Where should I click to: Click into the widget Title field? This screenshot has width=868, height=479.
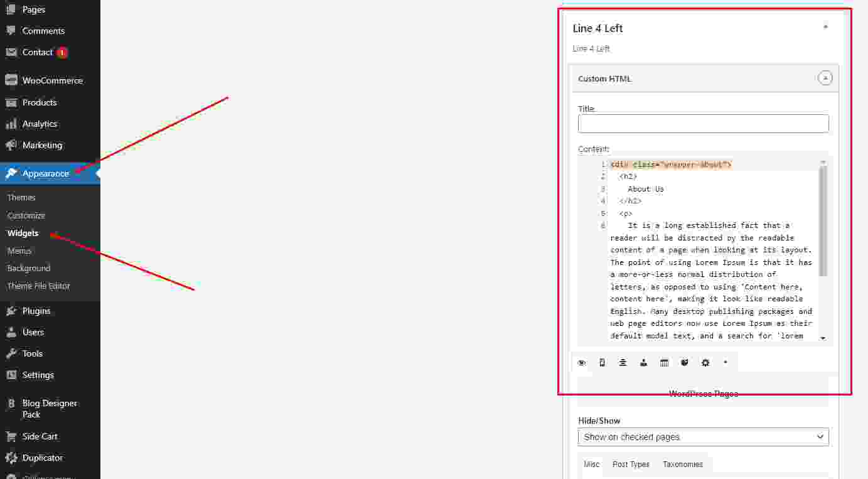[x=703, y=124]
